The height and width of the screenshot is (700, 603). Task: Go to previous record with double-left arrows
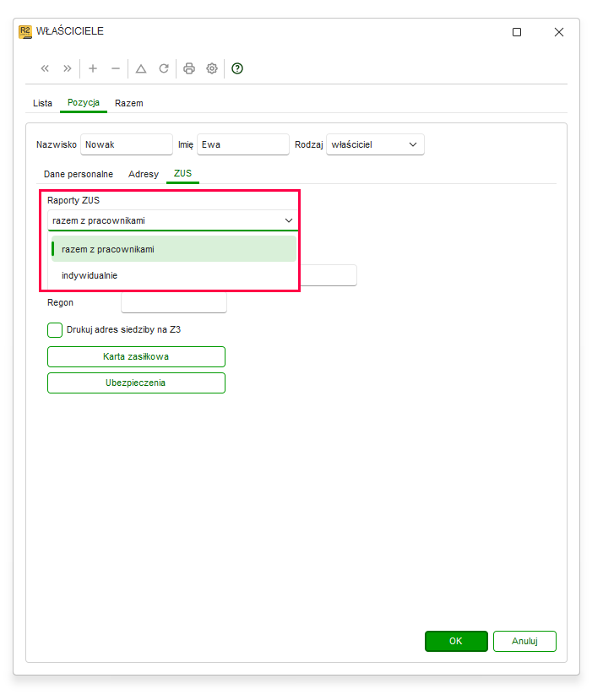click(x=45, y=68)
